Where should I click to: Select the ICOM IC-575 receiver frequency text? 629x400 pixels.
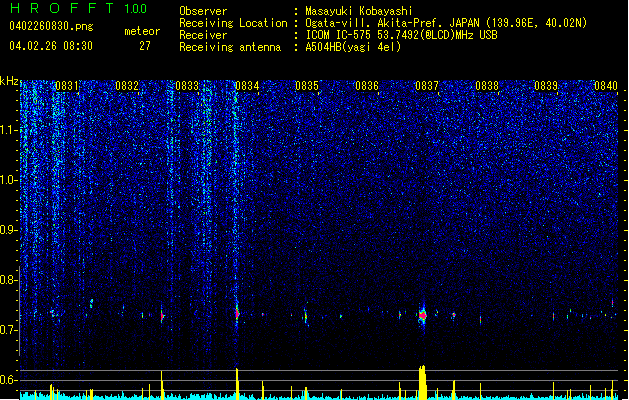click(x=402, y=35)
